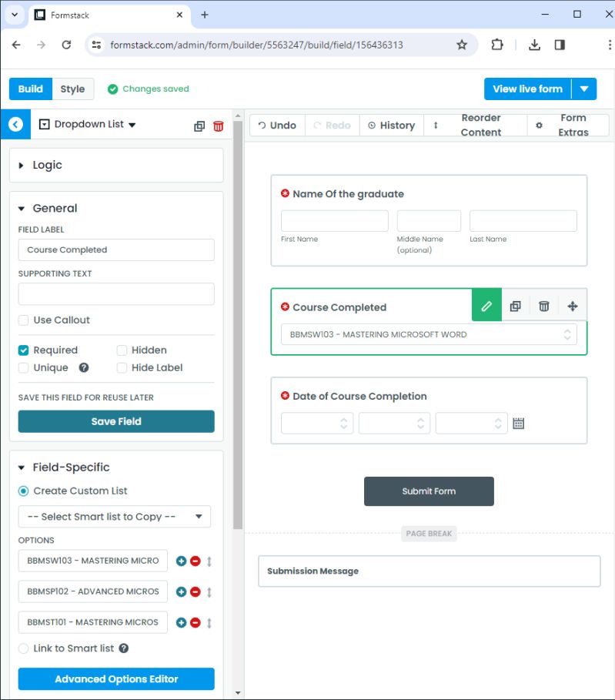The width and height of the screenshot is (615, 700).
Task: Click reorder handle for BBMSP102 option
Action: (x=209, y=592)
